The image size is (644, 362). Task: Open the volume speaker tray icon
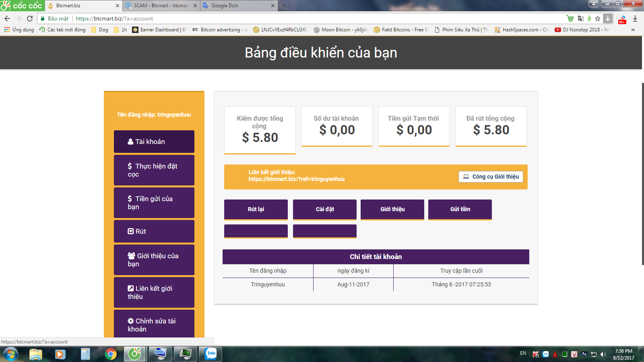tap(603, 354)
